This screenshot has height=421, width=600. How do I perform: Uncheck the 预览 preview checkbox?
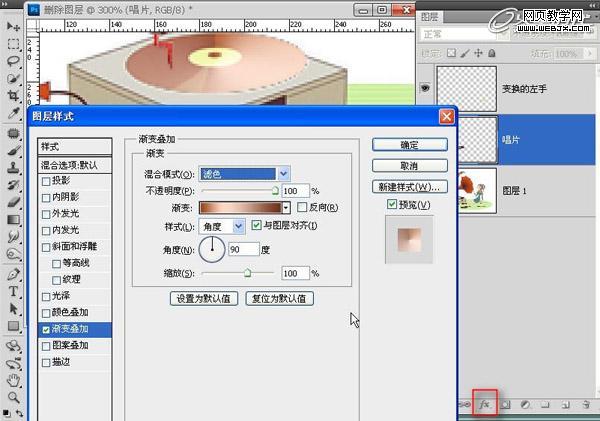tap(391, 205)
